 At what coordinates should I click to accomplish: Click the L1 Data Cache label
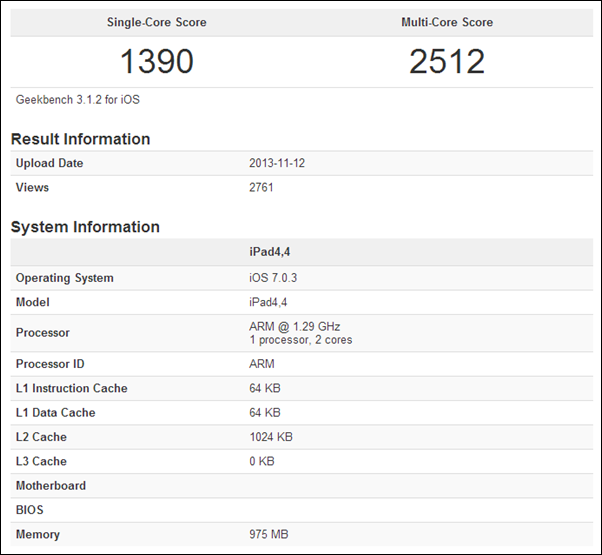point(56,413)
